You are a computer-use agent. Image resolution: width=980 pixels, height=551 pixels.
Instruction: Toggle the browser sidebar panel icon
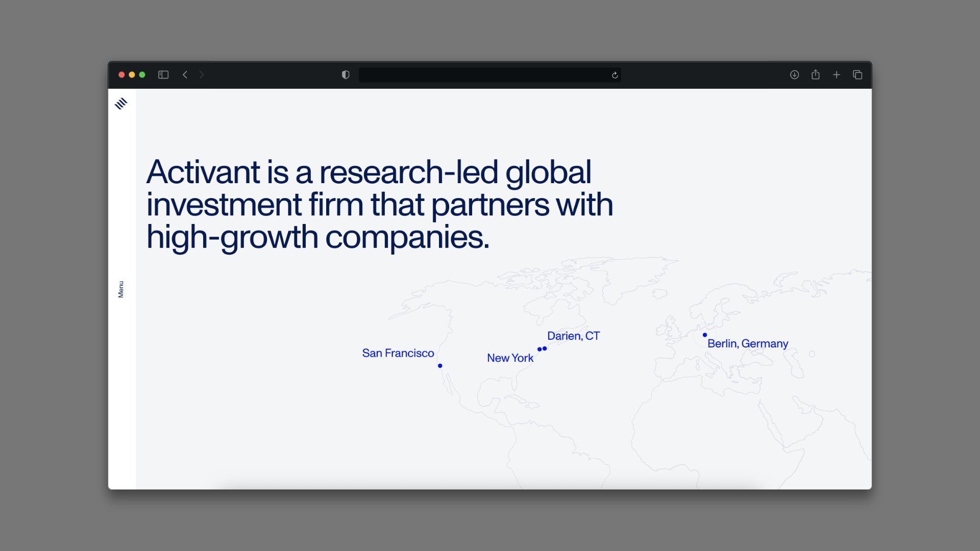(163, 75)
